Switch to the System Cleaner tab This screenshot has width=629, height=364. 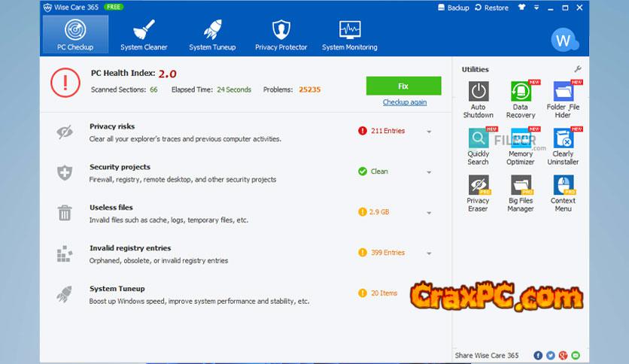(144, 35)
